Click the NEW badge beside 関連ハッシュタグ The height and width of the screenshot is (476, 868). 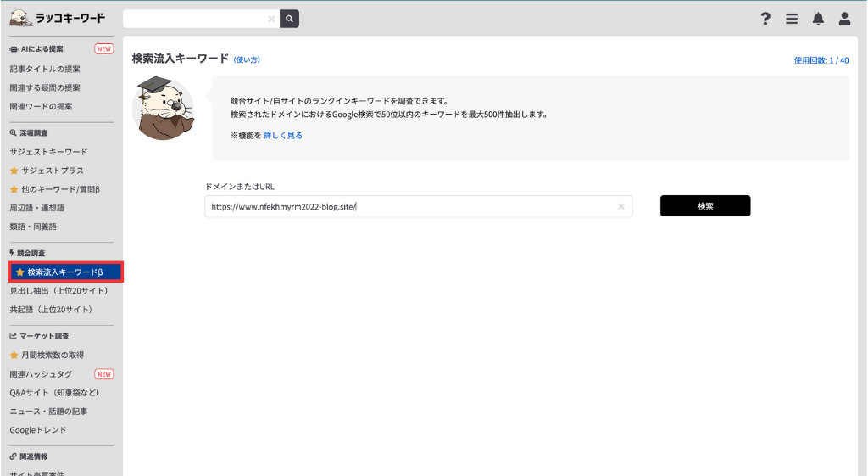pos(104,374)
